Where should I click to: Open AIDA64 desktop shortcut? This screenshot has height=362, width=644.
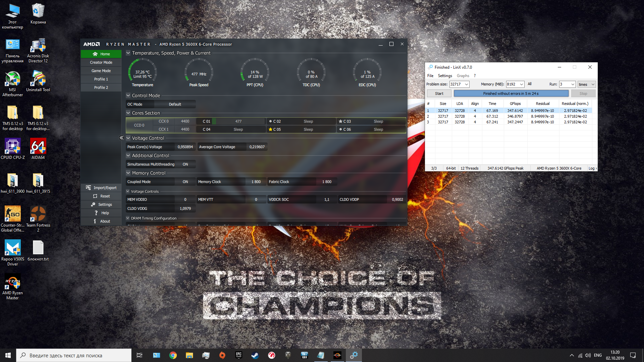point(38,146)
